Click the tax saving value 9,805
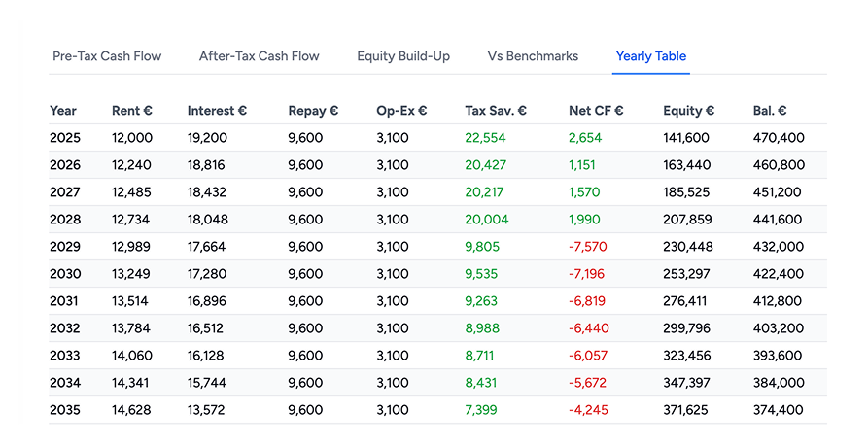Screen dimensions: 868x446 point(482,247)
